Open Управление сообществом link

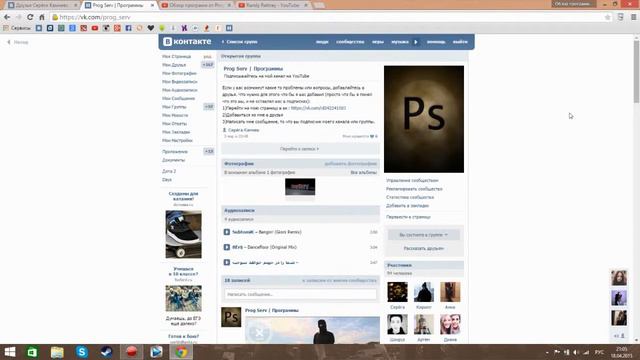click(412, 180)
